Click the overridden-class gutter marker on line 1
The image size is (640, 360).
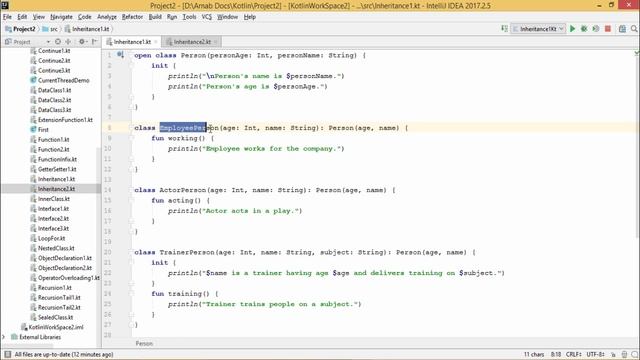tap(120, 55)
